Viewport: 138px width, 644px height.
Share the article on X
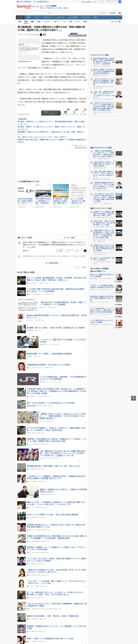[x=41, y=35]
